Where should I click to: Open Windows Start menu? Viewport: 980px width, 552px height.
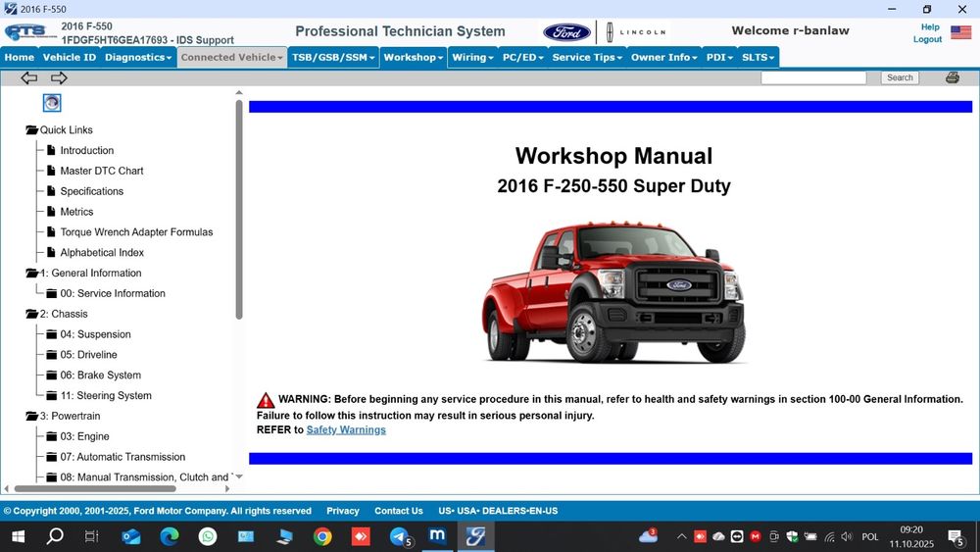(x=18, y=536)
